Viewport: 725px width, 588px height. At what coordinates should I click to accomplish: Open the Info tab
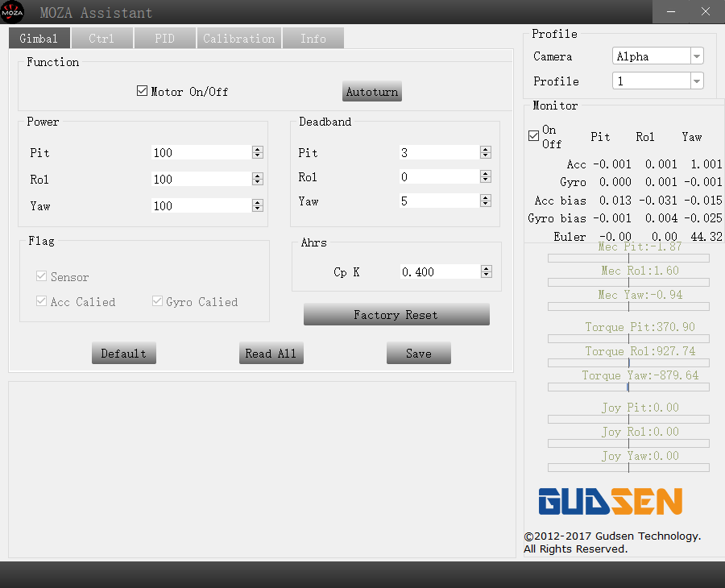coord(313,38)
